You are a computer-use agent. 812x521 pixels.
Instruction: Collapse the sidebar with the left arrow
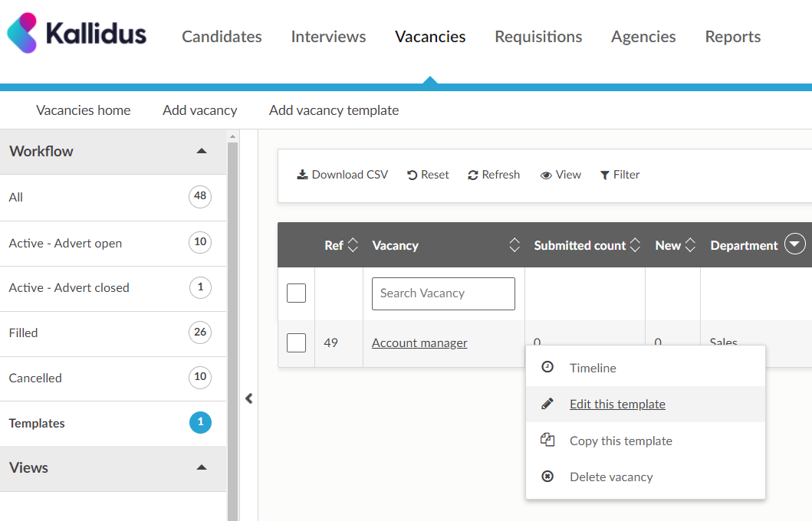248,398
